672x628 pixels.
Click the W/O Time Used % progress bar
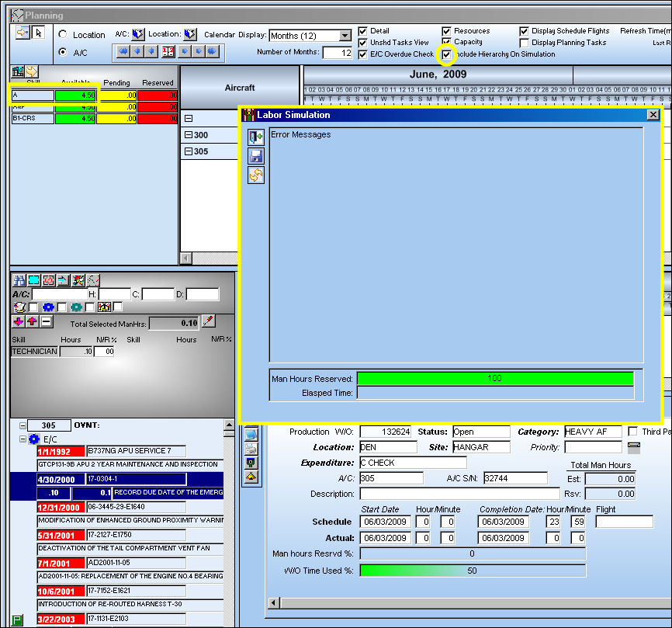473,571
